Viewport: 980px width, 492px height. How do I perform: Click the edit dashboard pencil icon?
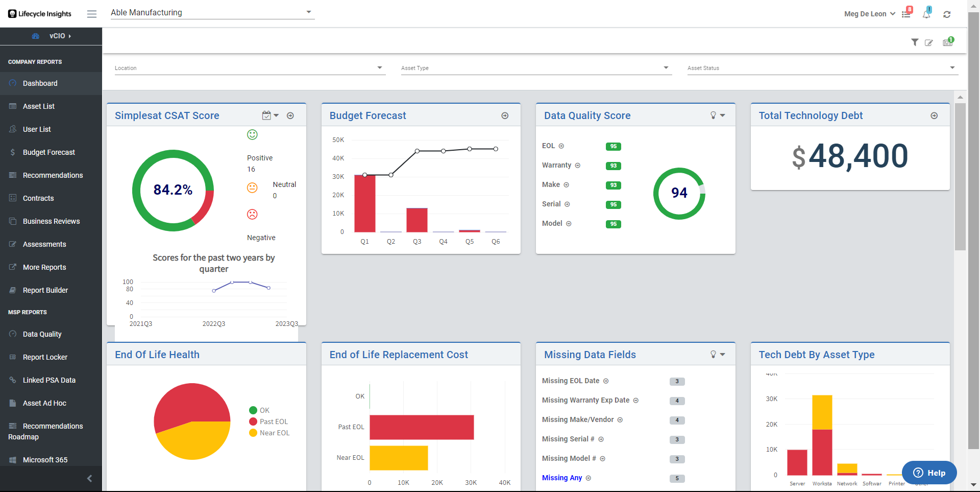(x=929, y=43)
